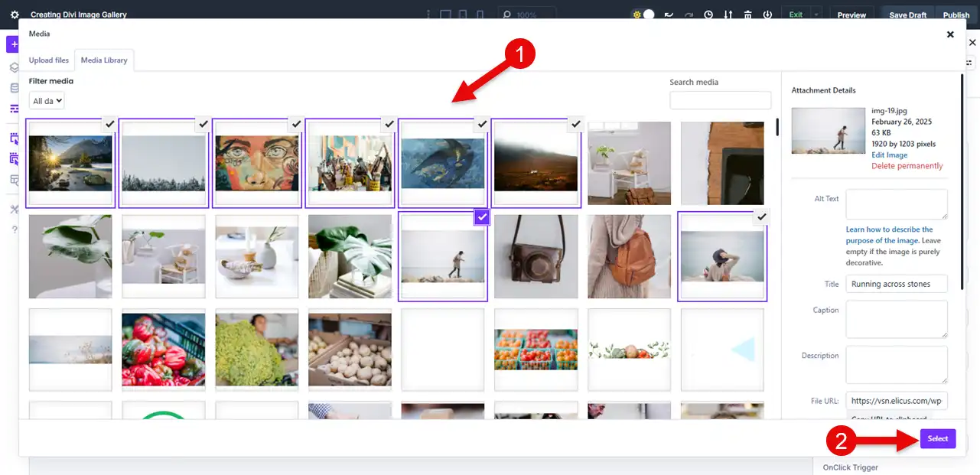This screenshot has width=980, height=475.
Task: Select the light blue triangle thumbnail
Action: tap(722, 350)
